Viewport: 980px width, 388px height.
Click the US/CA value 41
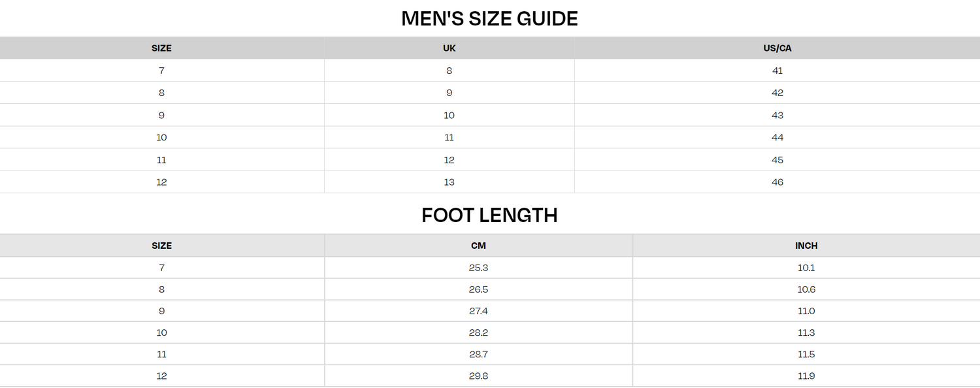pyautogui.click(x=777, y=71)
